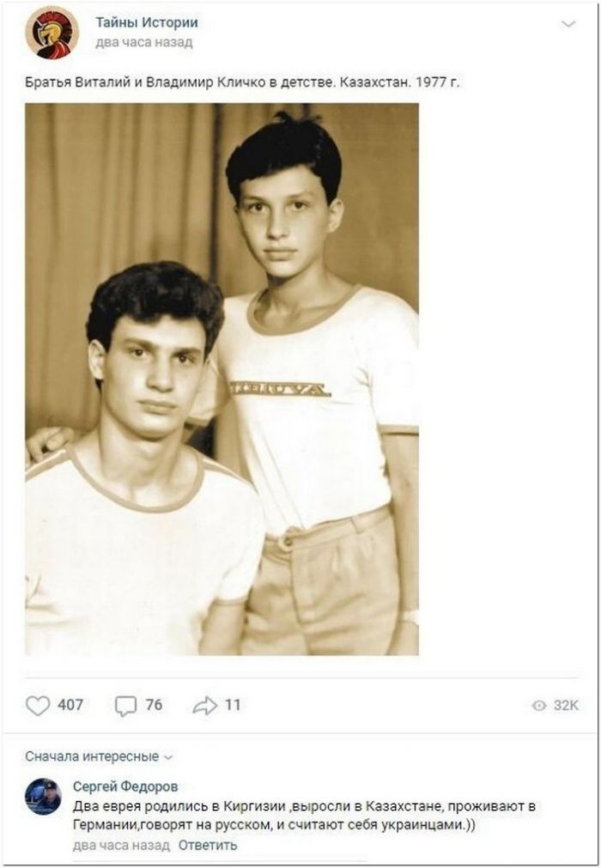Click the 11 shares count
This screenshot has width=601, height=868.
pyautogui.click(x=233, y=705)
